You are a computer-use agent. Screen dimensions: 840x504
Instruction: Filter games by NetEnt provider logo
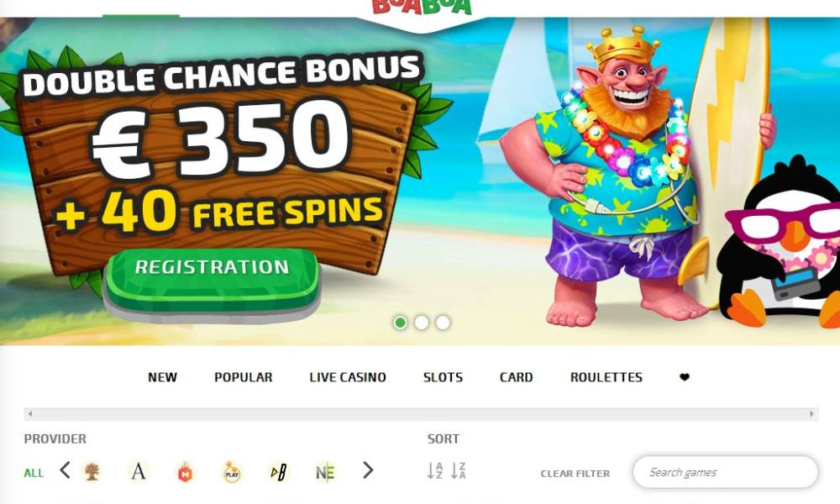[325, 472]
